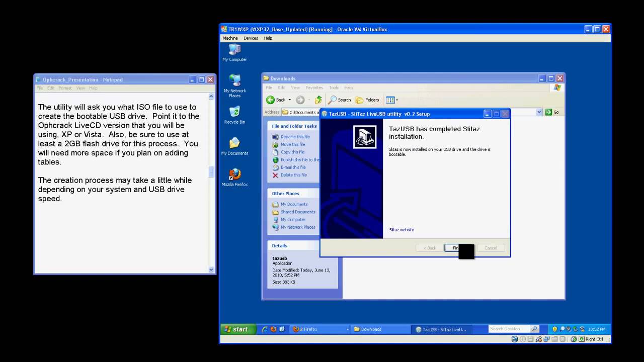This screenshot has height=362, width=644.
Task: Click the VirtualBox hard disk activity indicator
Action: pos(514,339)
